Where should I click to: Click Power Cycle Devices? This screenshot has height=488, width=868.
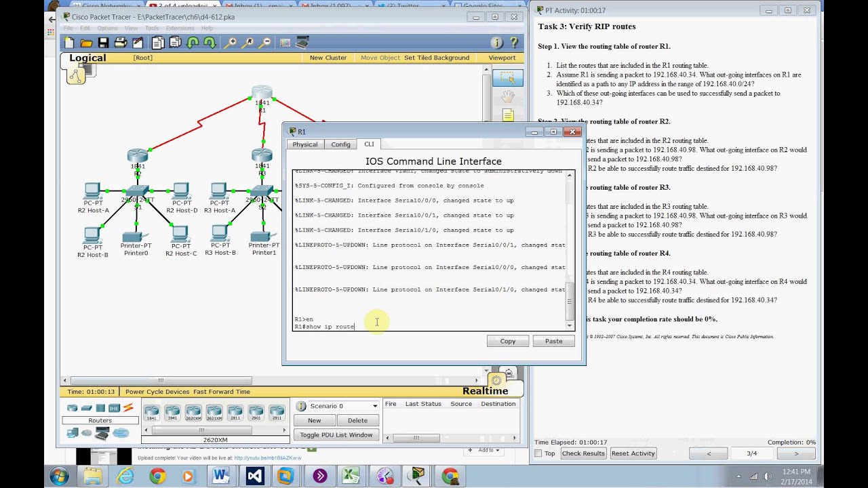[x=157, y=392]
